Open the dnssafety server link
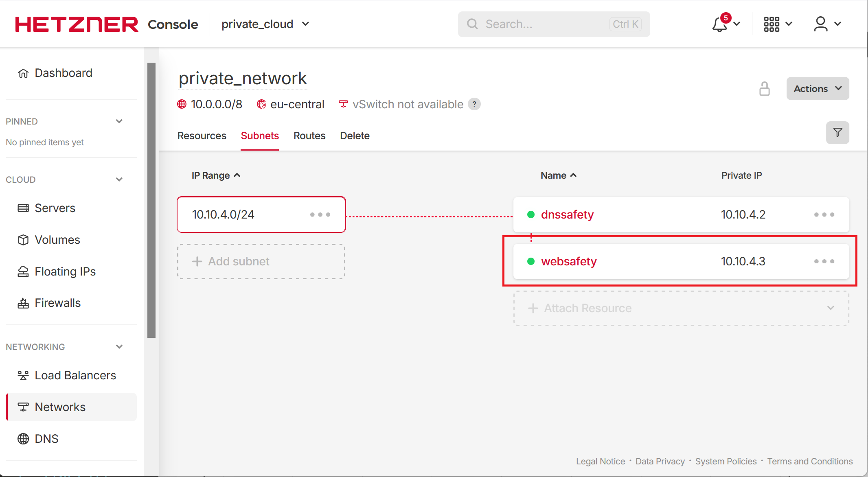This screenshot has width=868, height=477. pos(567,214)
